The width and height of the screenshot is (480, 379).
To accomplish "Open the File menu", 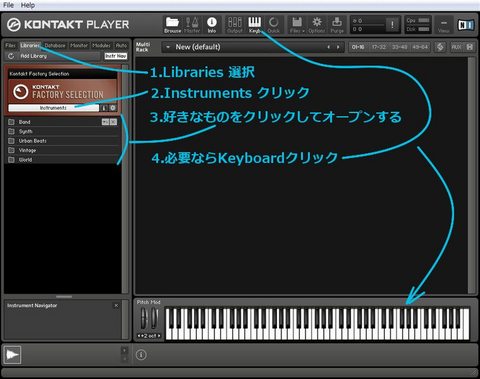I will click(x=8, y=5).
